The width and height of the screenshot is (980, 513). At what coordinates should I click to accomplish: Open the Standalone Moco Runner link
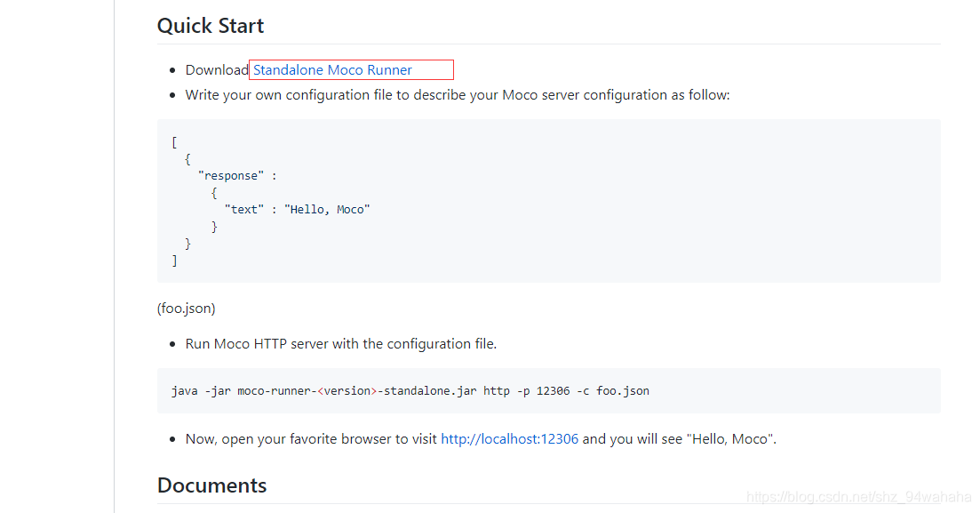(x=332, y=70)
